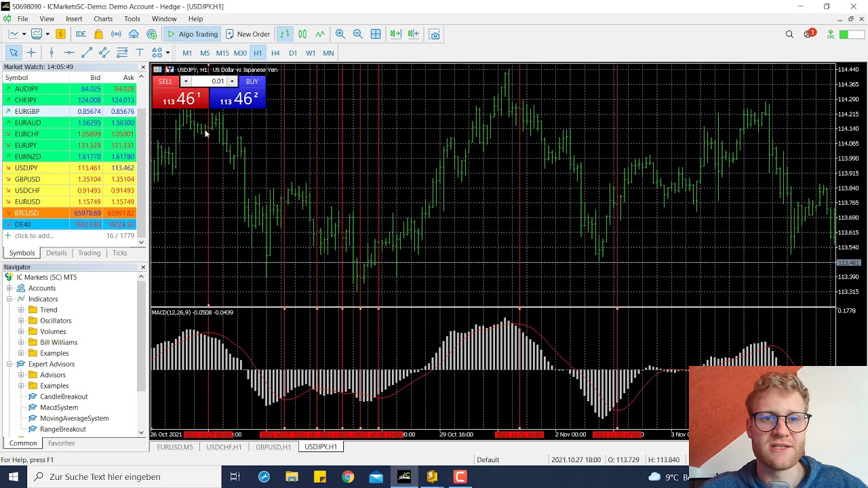The image size is (868, 488).
Task: Click the trade volume 0.01 field
Action: [209, 81]
